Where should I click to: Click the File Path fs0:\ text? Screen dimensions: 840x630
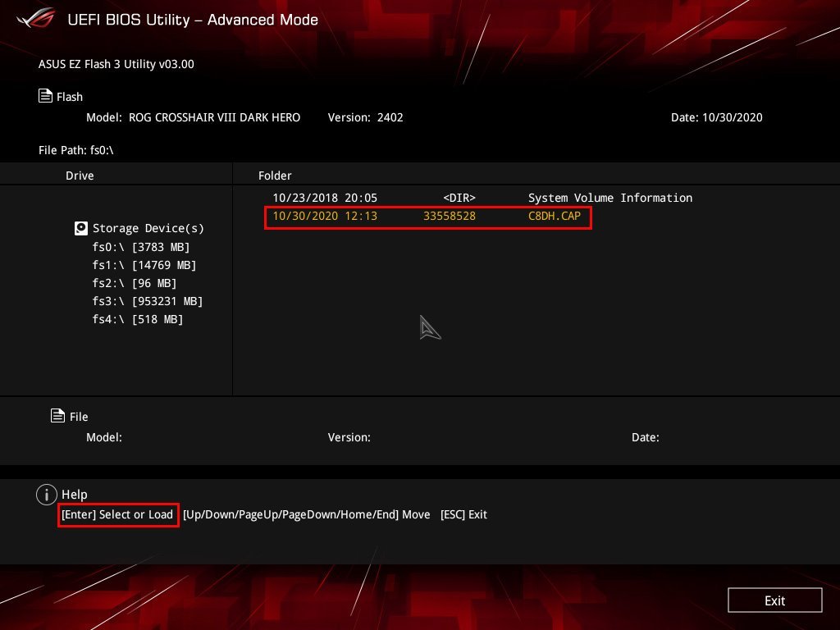[x=76, y=150]
